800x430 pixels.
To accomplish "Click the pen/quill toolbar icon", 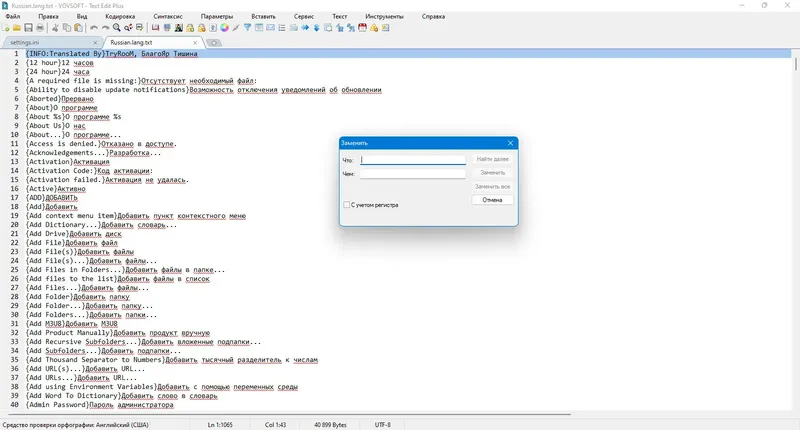I will point(236,28).
